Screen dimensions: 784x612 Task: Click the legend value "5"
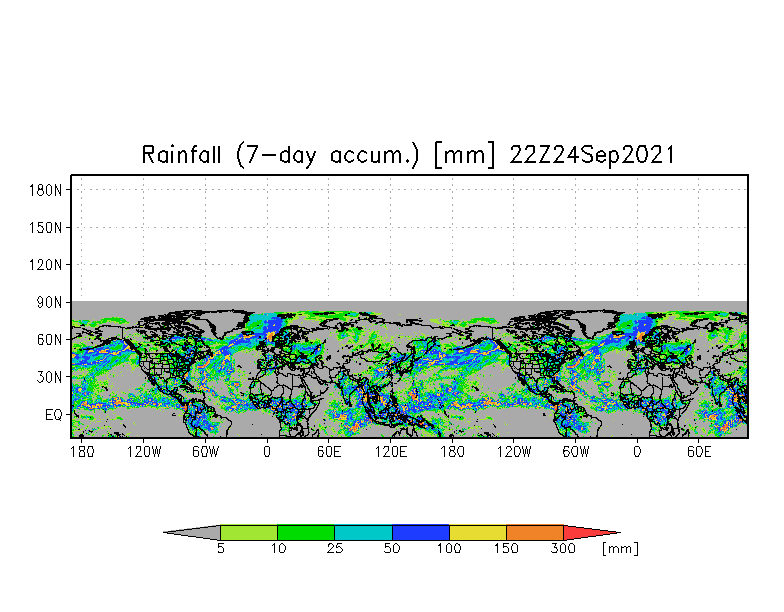(220, 548)
